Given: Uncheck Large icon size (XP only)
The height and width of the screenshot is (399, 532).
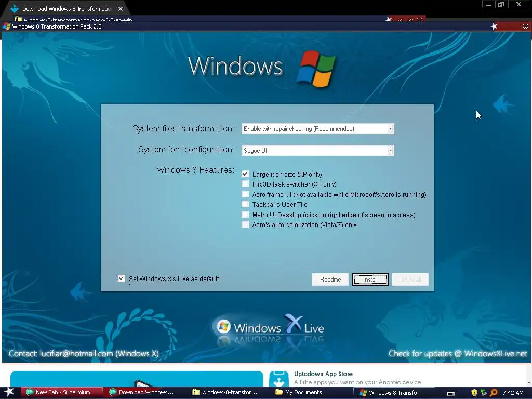Looking at the screenshot, I should tap(245, 174).
